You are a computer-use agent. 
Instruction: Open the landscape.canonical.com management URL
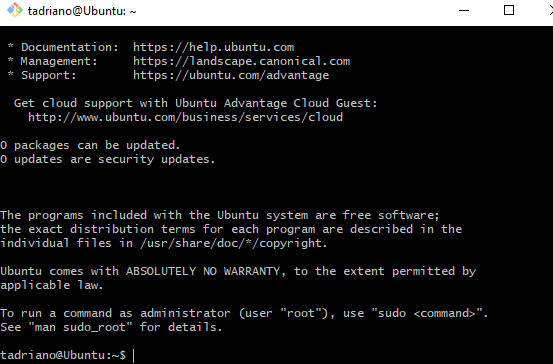[242, 61]
